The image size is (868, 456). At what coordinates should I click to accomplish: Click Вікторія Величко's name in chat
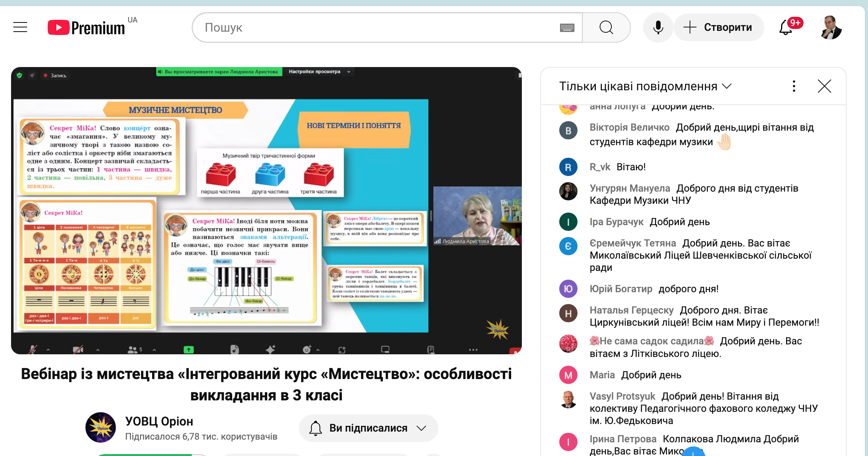629,127
